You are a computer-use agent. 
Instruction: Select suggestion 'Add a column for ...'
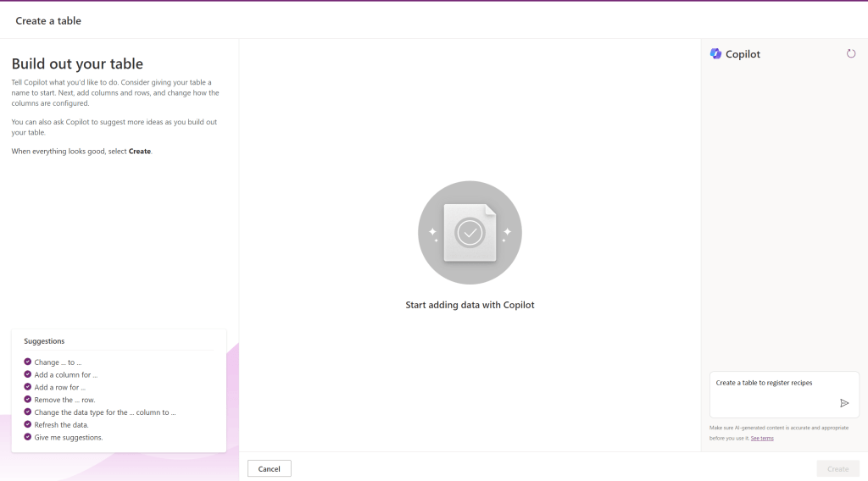click(66, 375)
